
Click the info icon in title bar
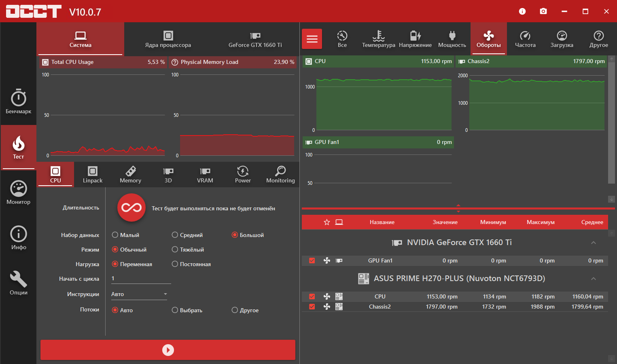coord(522,11)
